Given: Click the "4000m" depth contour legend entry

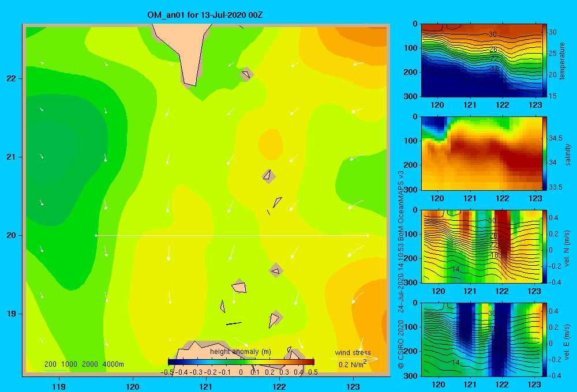Looking at the screenshot, I should 113,364.
